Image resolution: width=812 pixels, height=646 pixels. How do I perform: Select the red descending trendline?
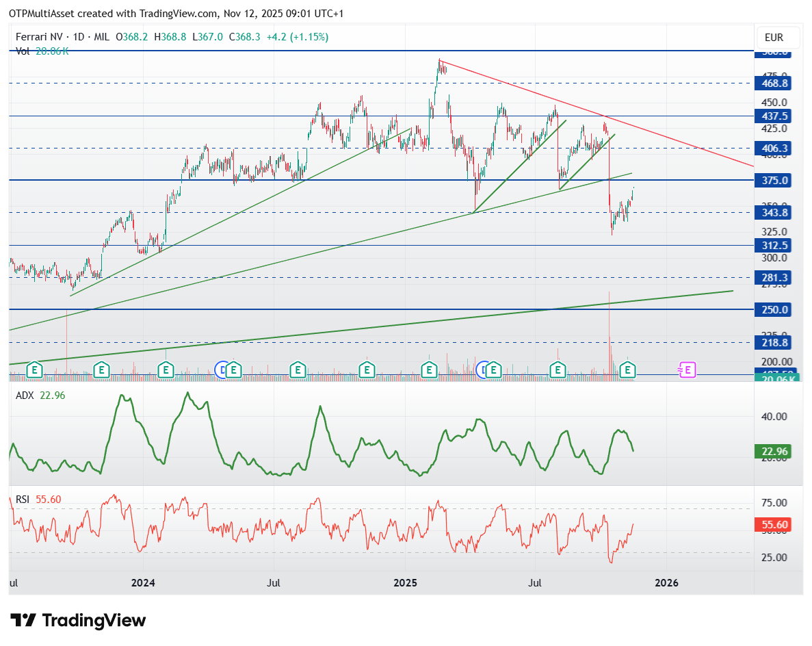[x=596, y=113]
